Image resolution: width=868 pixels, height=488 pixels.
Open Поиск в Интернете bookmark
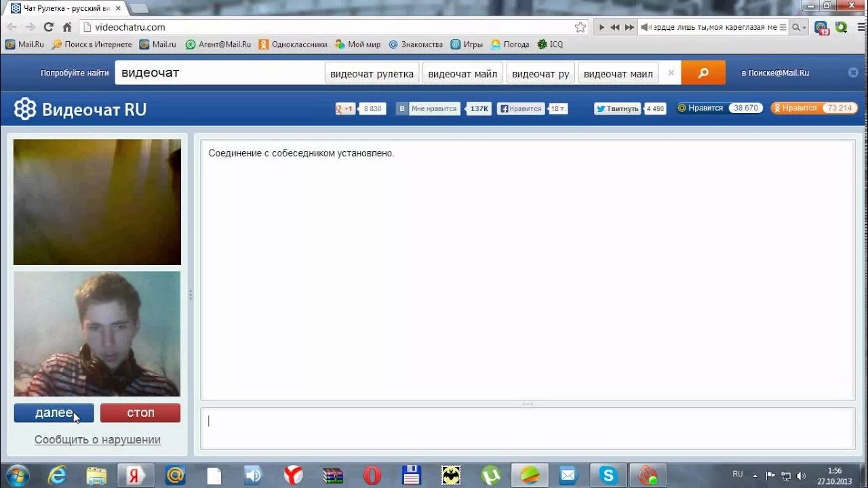(x=92, y=44)
